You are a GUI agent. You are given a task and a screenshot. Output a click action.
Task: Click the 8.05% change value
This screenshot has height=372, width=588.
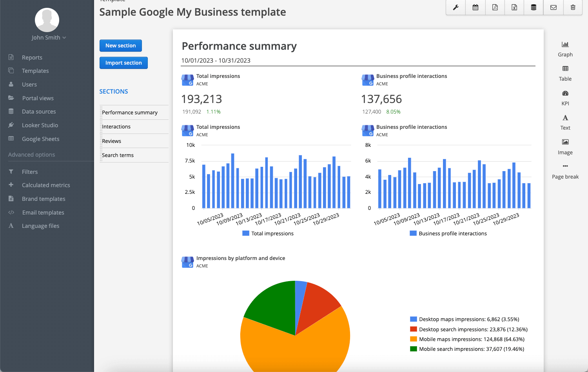pyautogui.click(x=394, y=112)
